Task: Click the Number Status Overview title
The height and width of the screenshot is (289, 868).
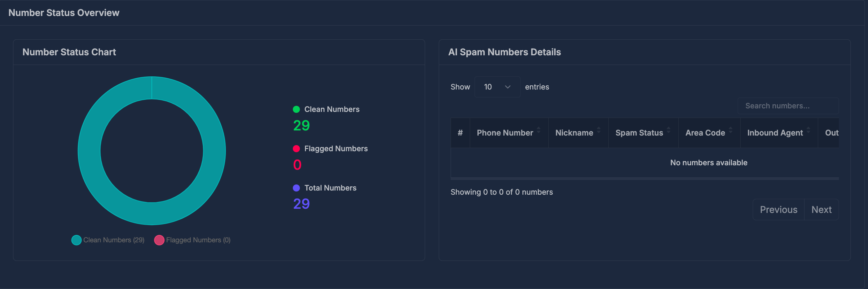Action: tap(64, 12)
